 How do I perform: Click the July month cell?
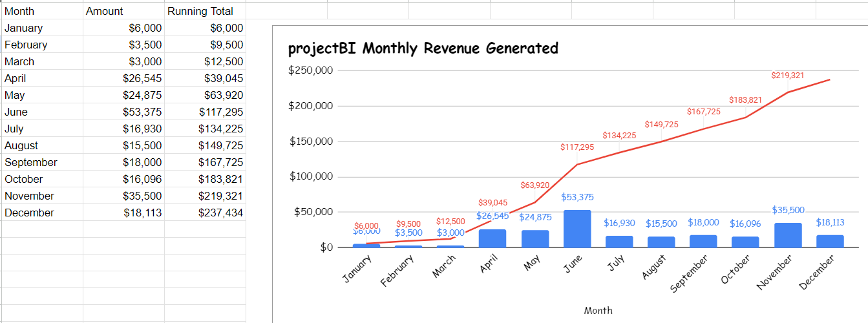pyautogui.click(x=42, y=129)
